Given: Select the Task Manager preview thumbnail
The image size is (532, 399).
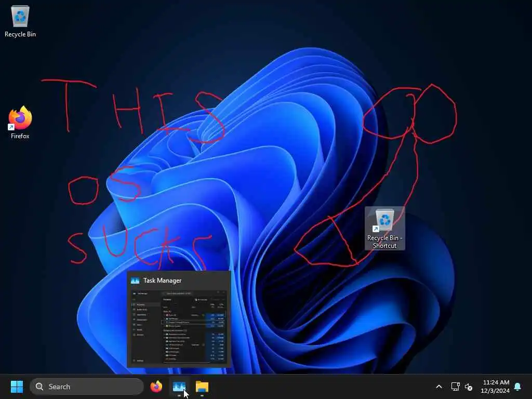Looking at the screenshot, I should [179, 327].
